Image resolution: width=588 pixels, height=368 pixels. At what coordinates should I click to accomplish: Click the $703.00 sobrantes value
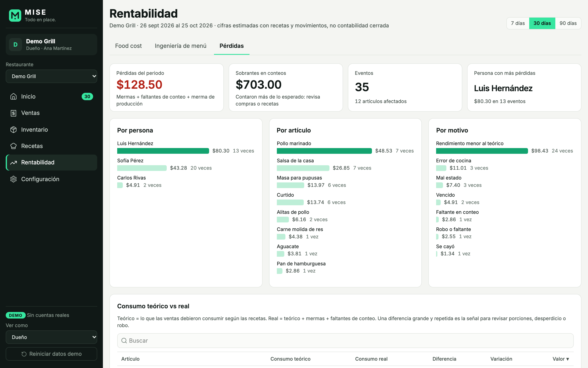(x=258, y=85)
